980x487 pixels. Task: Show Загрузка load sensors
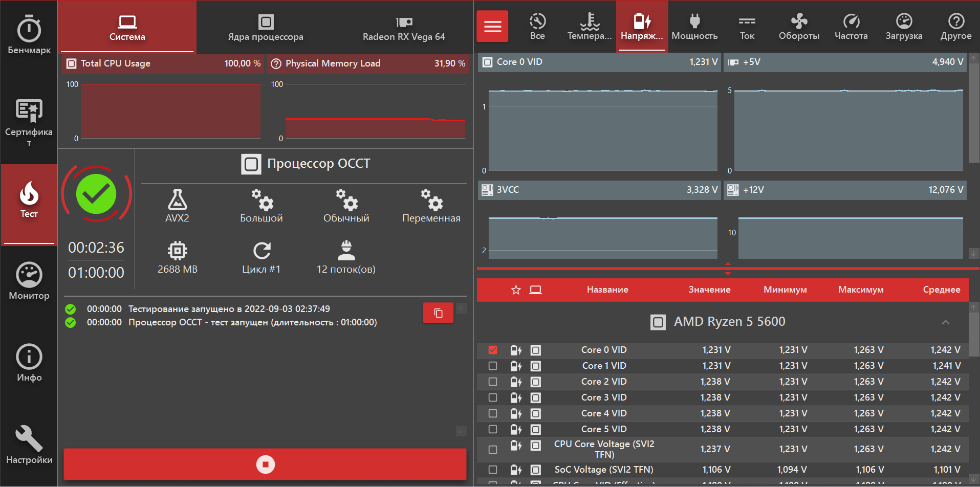(904, 26)
